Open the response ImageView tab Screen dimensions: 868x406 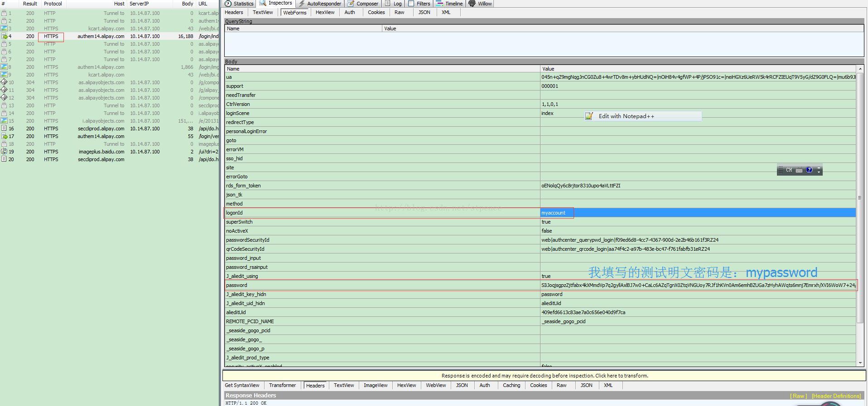point(376,386)
